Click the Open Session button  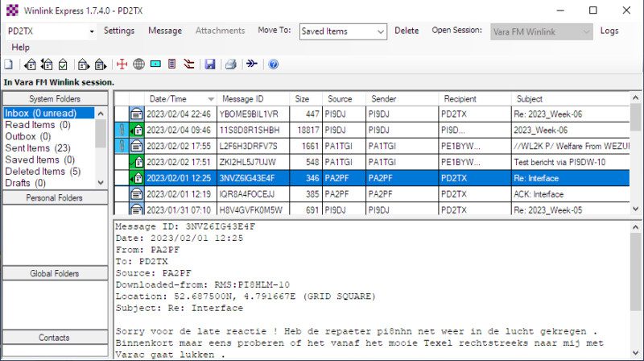coord(459,31)
